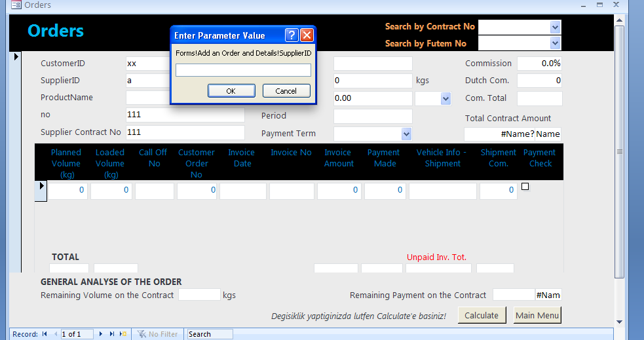
Task: Expand the Payment Term combo box
Action: pyautogui.click(x=406, y=134)
